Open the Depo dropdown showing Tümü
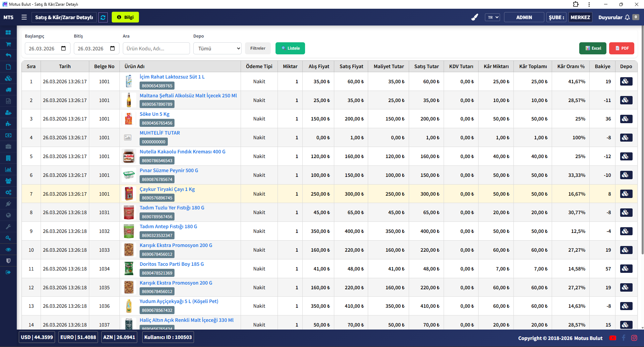The width and height of the screenshot is (644, 347). pyautogui.click(x=217, y=48)
